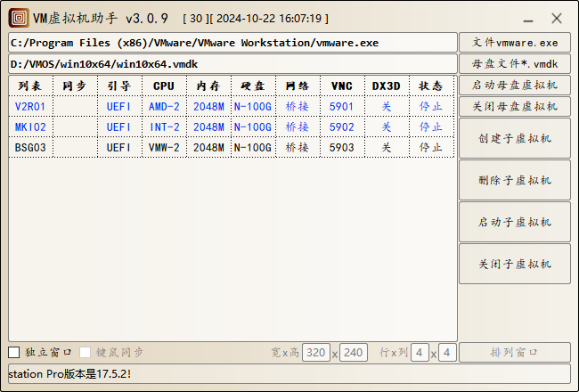
Task: Click the grayed 排列窗口 button
Action: (x=515, y=353)
